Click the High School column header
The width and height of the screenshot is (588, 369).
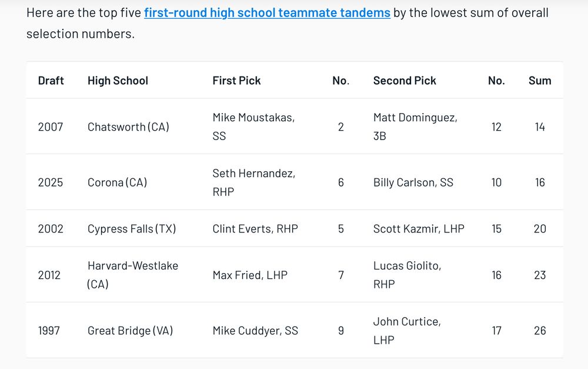click(x=118, y=81)
